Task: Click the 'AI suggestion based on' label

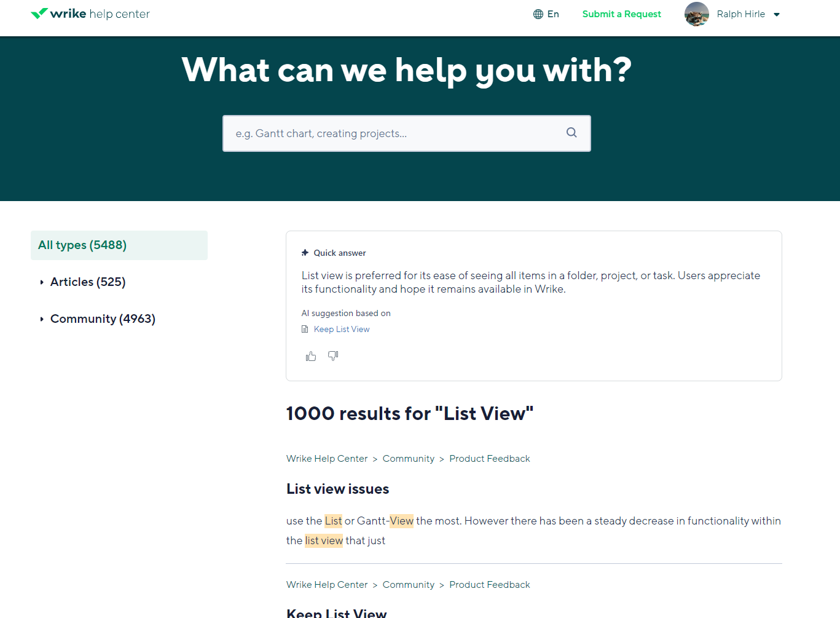Action: (x=346, y=314)
